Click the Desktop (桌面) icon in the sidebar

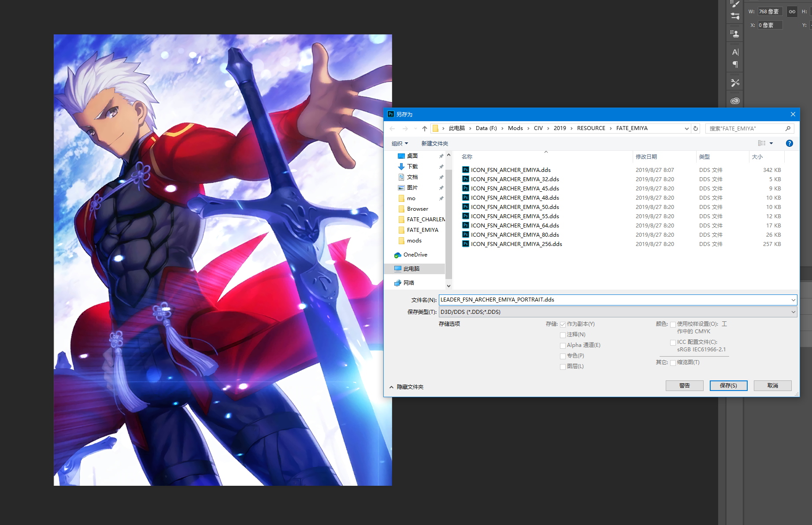pos(401,156)
